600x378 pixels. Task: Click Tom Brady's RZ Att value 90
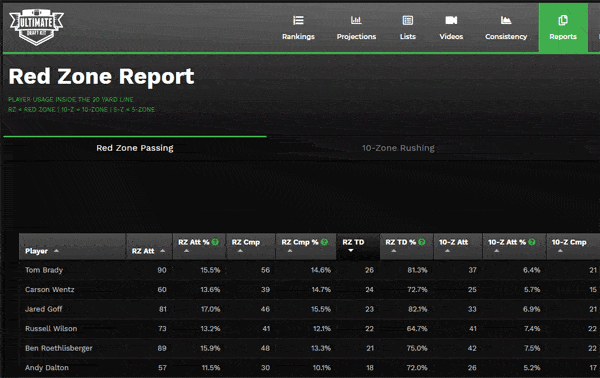(162, 270)
